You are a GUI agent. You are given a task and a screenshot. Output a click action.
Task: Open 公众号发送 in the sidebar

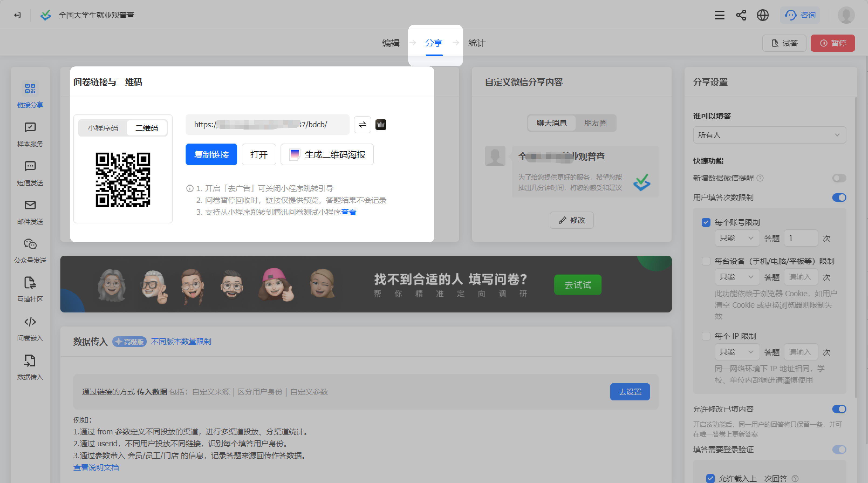pyautogui.click(x=30, y=251)
